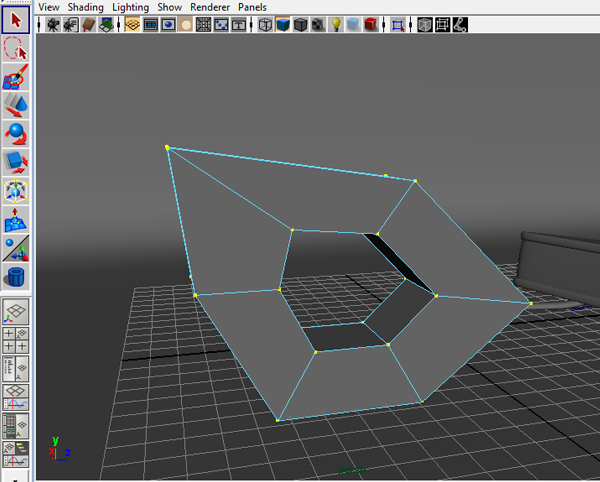Pick the Scale tool

15,159
